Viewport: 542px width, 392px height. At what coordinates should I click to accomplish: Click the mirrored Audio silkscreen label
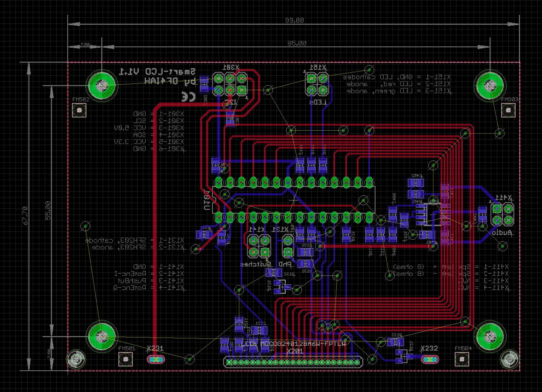click(502, 233)
